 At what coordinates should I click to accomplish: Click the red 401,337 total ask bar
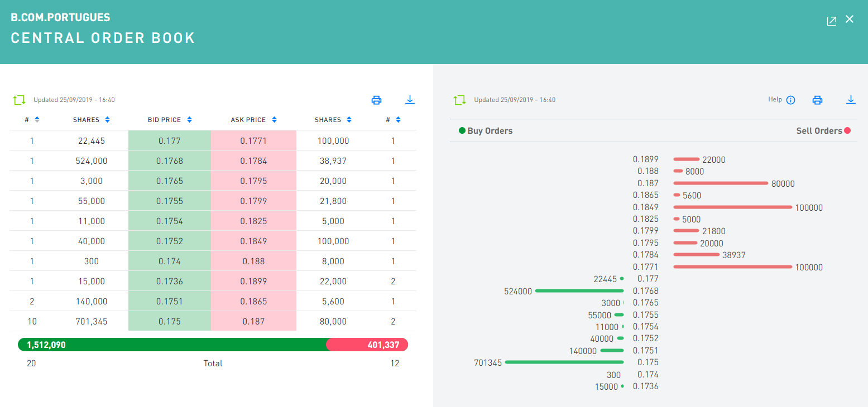click(x=367, y=345)
